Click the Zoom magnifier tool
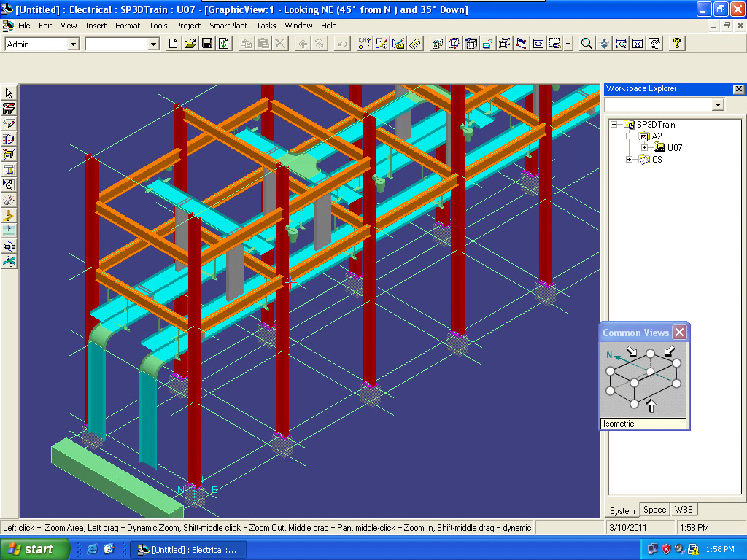 coord(587,44)
